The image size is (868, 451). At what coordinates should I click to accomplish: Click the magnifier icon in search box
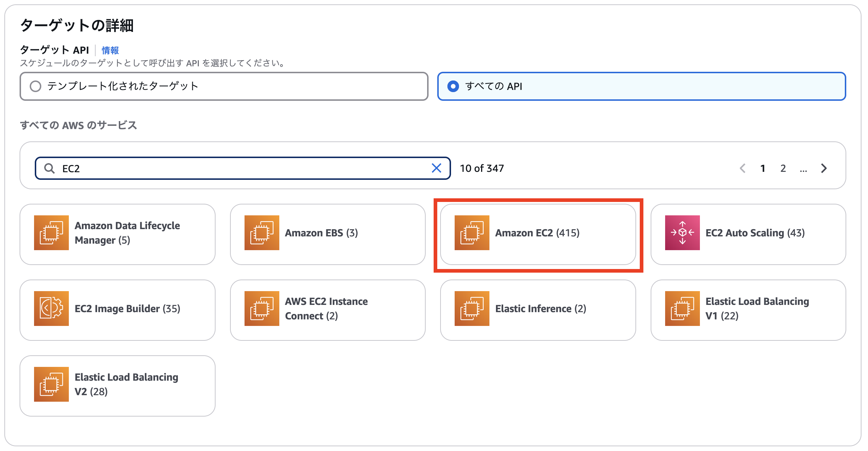coord(49,168)
